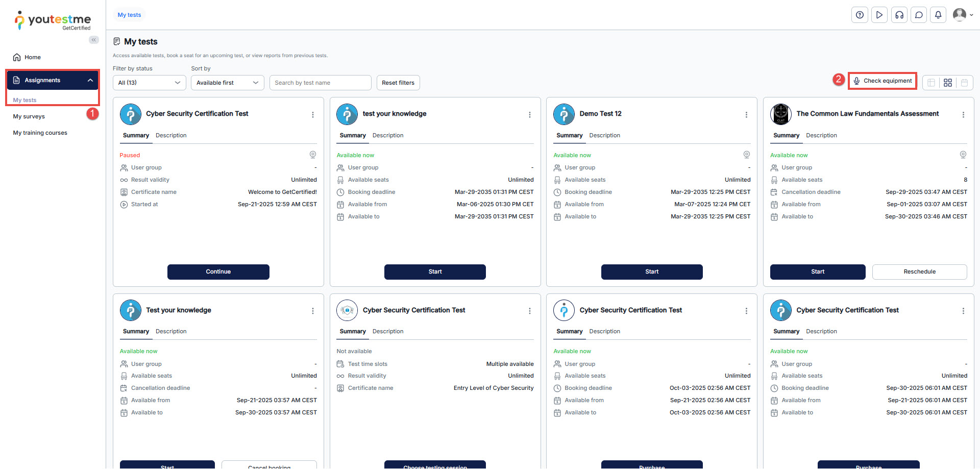Open the Filter by status dropdown
Viewport: 980px width, 469px height.
tap(149, 83)
